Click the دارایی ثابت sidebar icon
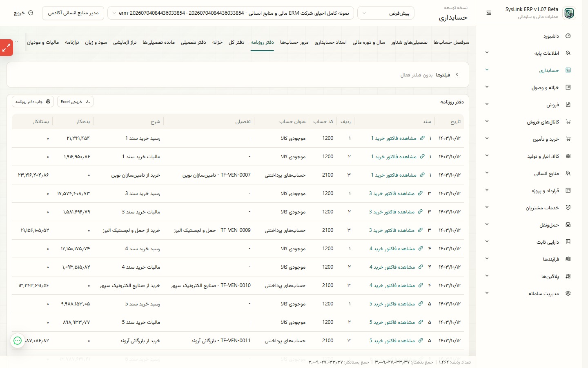This screenshot has height=368, width=588. pos(568,242)
